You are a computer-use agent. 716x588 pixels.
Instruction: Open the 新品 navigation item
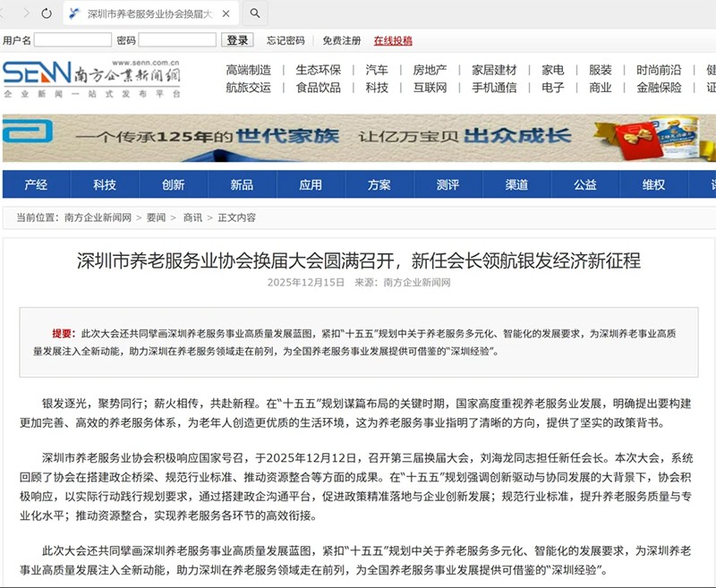point(242,184)
